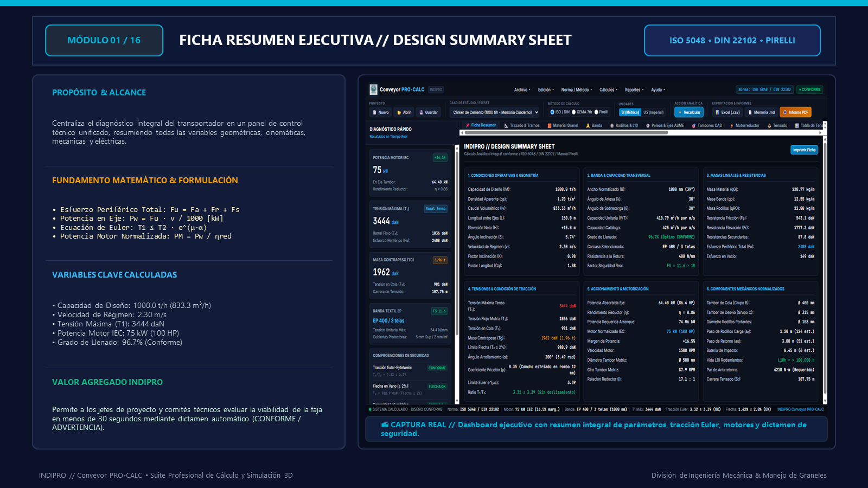Export the Memoria .md file
This screenshot has width=868, height=488.
(x=761, y=112)
